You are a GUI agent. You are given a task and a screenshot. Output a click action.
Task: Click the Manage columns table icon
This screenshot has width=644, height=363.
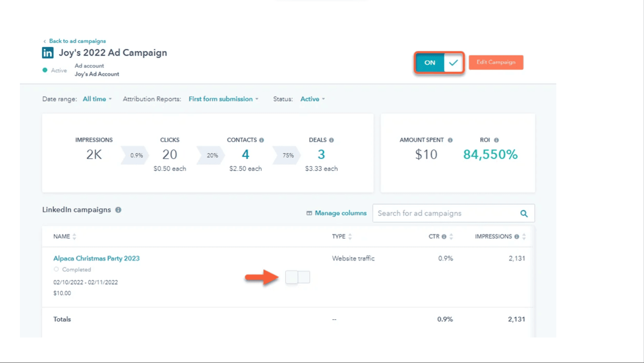point(309,213)
